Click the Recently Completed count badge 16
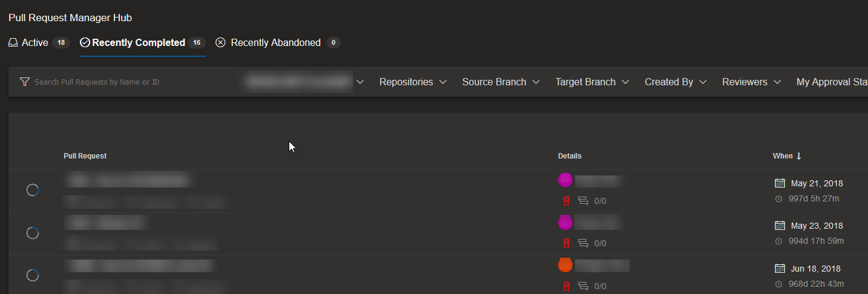 197,42
